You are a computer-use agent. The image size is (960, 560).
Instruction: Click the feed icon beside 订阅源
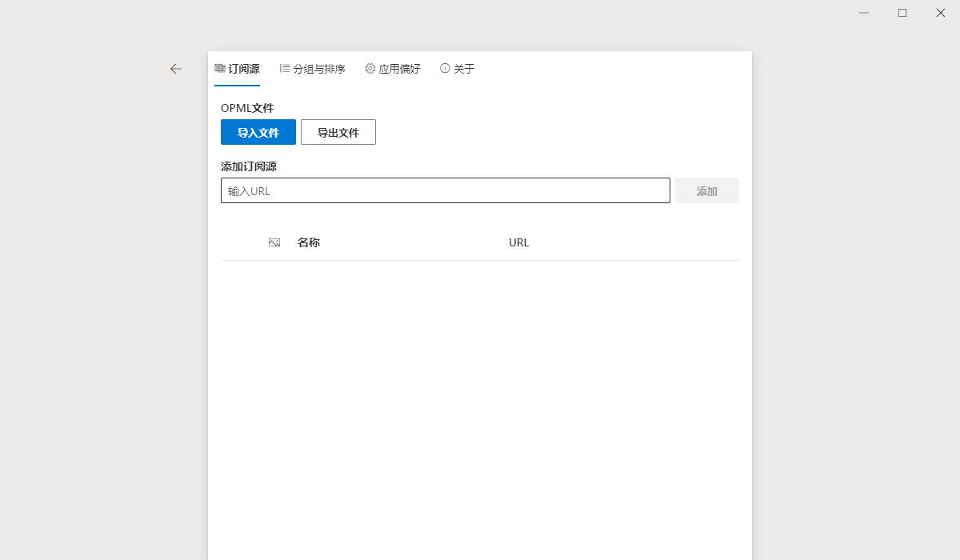click(x=220, y=69)
